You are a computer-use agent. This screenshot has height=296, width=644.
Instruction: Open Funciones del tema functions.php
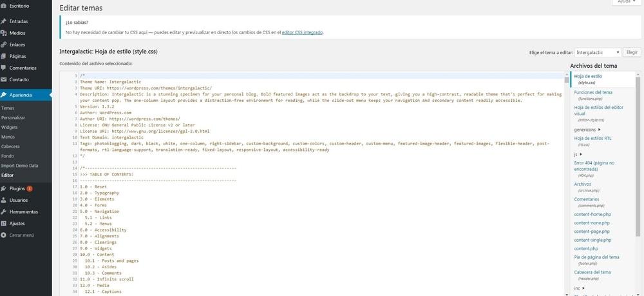point(593,95)
